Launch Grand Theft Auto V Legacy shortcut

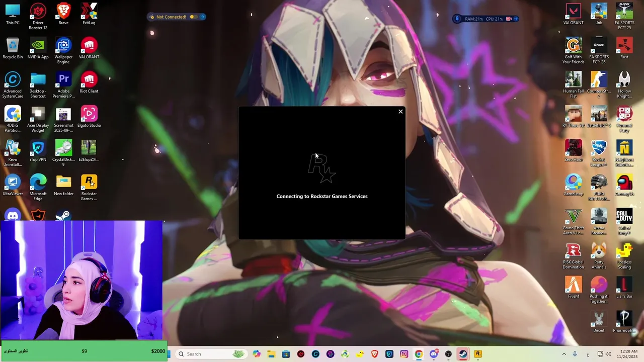[x=573, y=222]
